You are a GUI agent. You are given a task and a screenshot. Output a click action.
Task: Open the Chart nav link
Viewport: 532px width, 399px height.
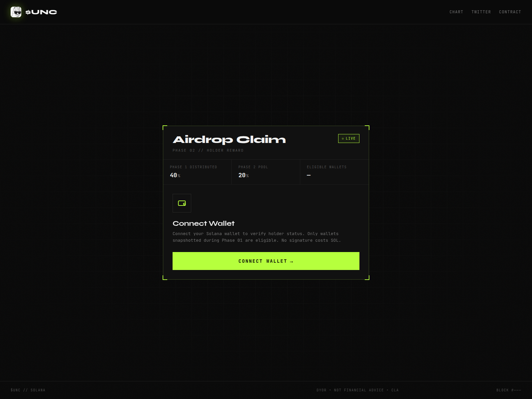coord(456,12)
